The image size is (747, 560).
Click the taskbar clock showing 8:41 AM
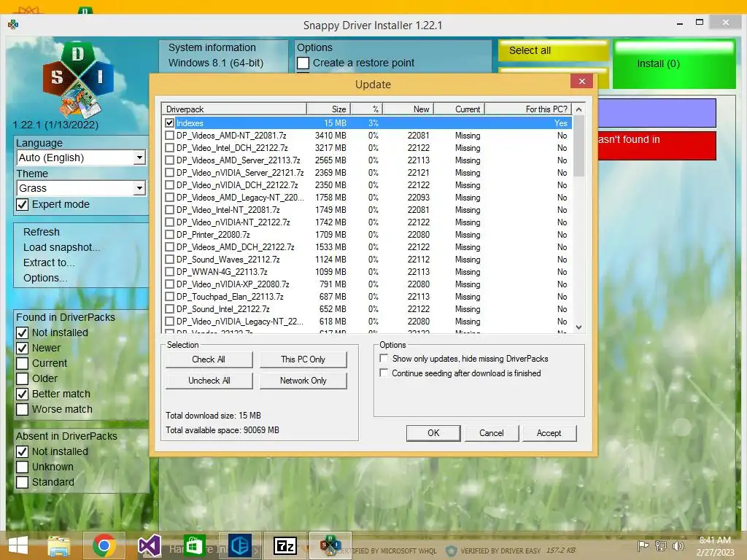point(715,546)
